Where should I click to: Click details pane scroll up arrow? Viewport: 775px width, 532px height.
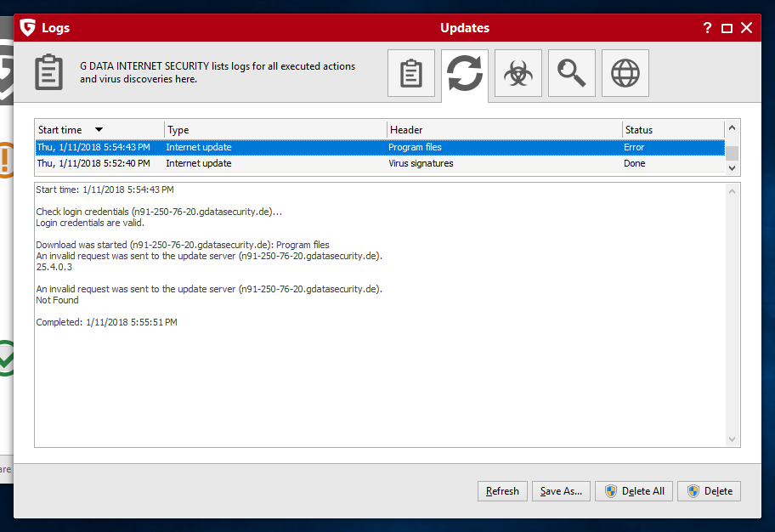[732, 191]
